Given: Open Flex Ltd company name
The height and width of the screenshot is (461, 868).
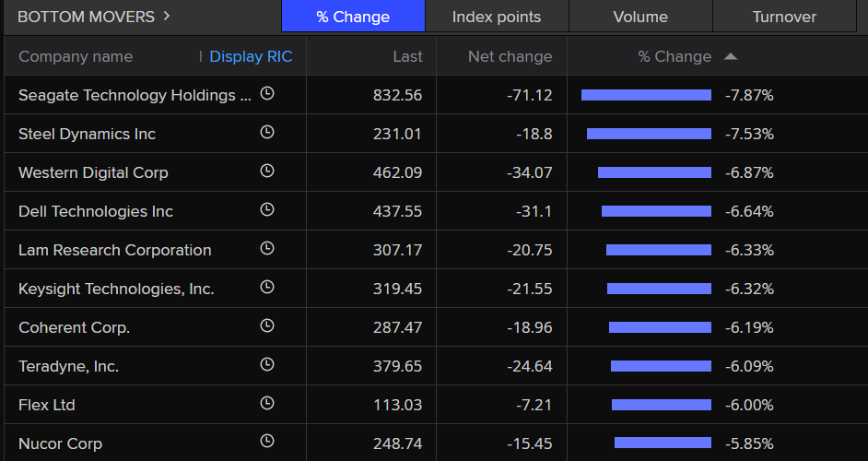Looking at the screenshot, I should click(x=46, y=405).
